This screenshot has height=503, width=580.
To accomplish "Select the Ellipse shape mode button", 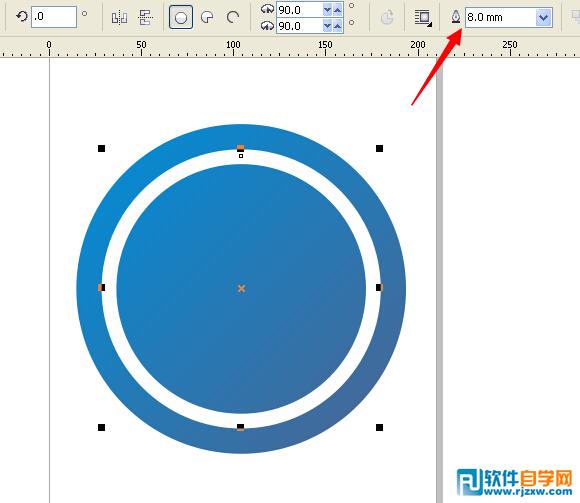I will point(181,17).
